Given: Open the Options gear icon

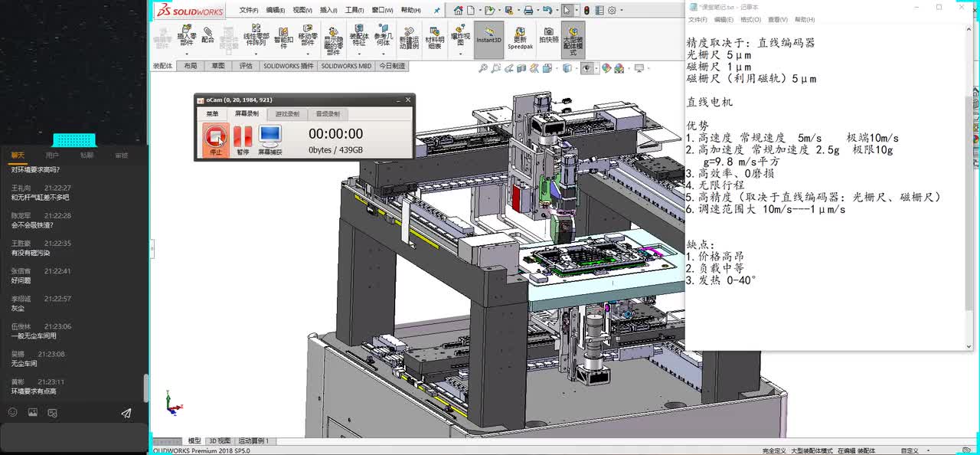Looking at the screenshot, I should [x=612, y=11].
